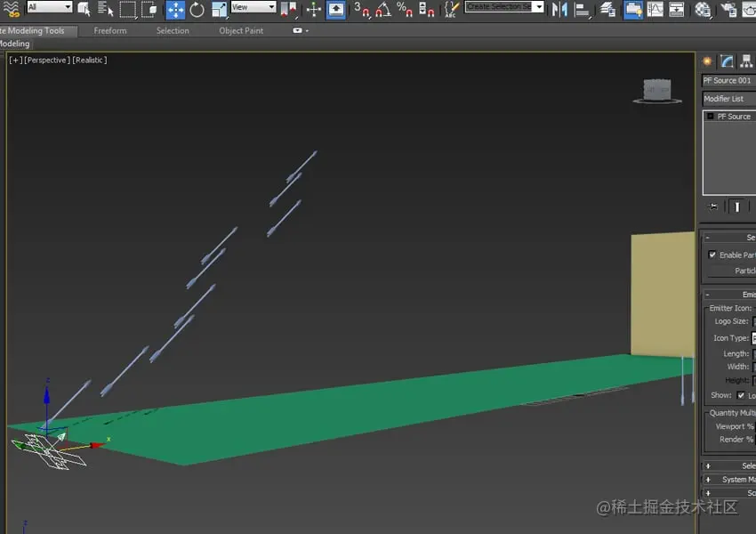Viewport: 756px width, 534px height.
Task: Expand the Selection rollout
Action: click(x=729, y=465)
